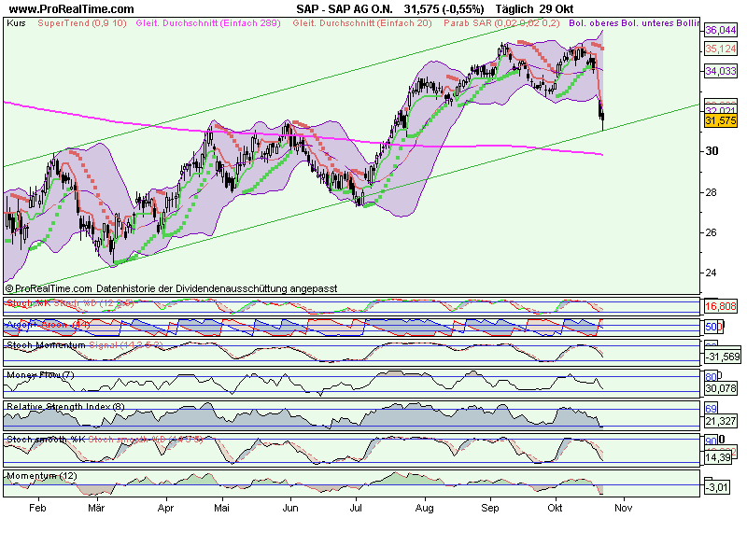Click the 35,124 price tag
Screen dimensions: 747x560
pos(720,49)
